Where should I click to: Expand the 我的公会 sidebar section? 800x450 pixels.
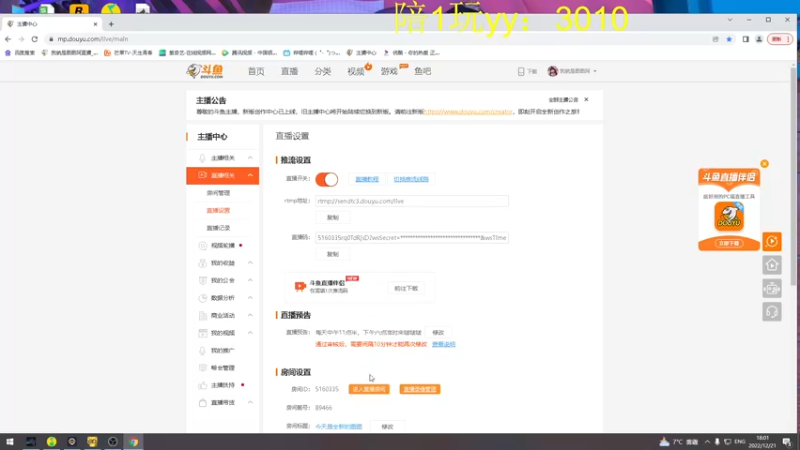pyautogui.click(x=250, y=280)
